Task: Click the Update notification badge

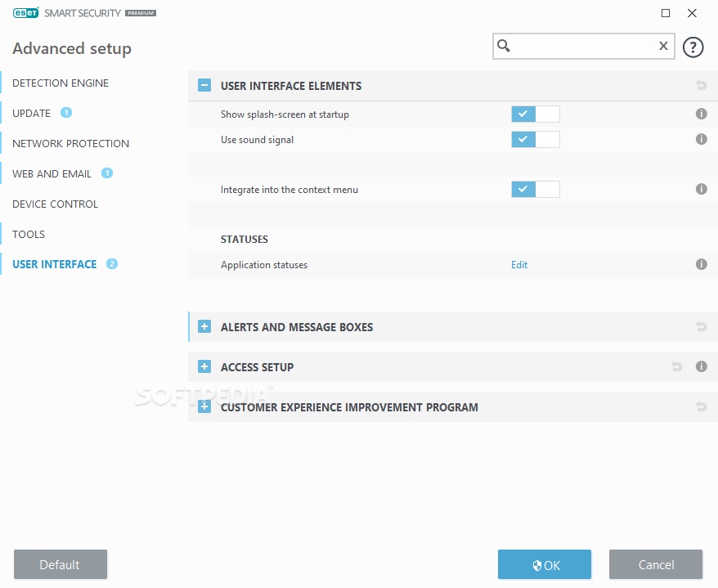Action: pos(66,113)
